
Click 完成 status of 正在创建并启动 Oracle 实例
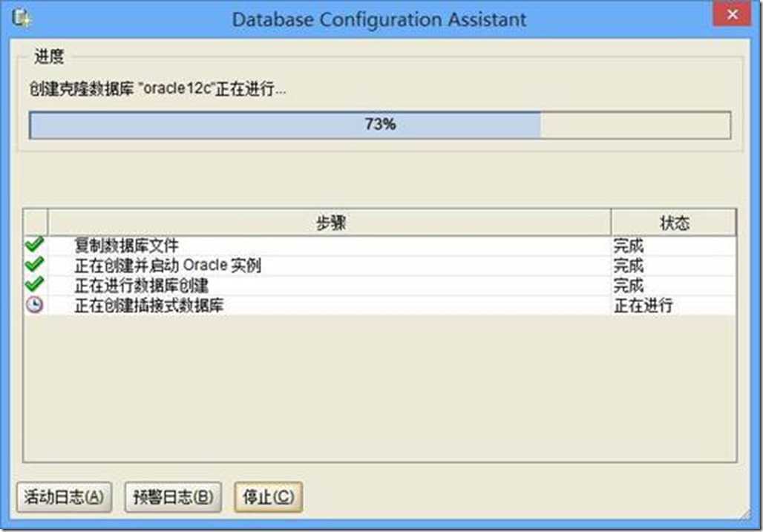(628, 266)
